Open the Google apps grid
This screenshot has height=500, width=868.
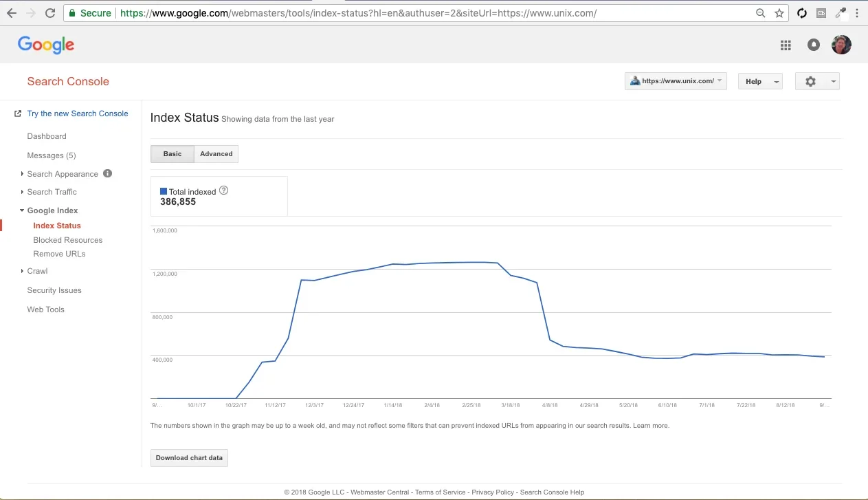(786, 45)
